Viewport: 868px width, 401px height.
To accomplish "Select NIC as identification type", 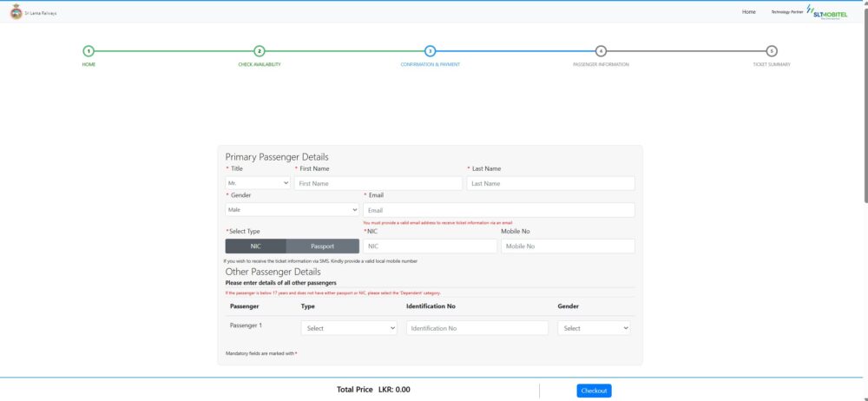I will pos(255,247).
